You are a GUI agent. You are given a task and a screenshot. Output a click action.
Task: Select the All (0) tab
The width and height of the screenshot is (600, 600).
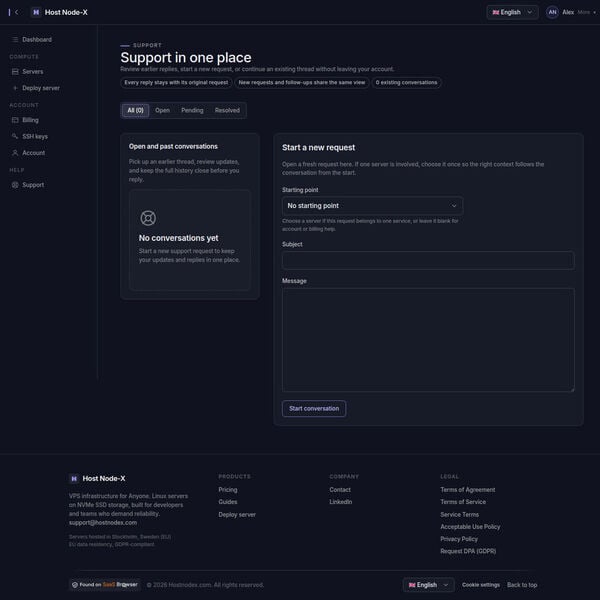[x=135, y=110]
